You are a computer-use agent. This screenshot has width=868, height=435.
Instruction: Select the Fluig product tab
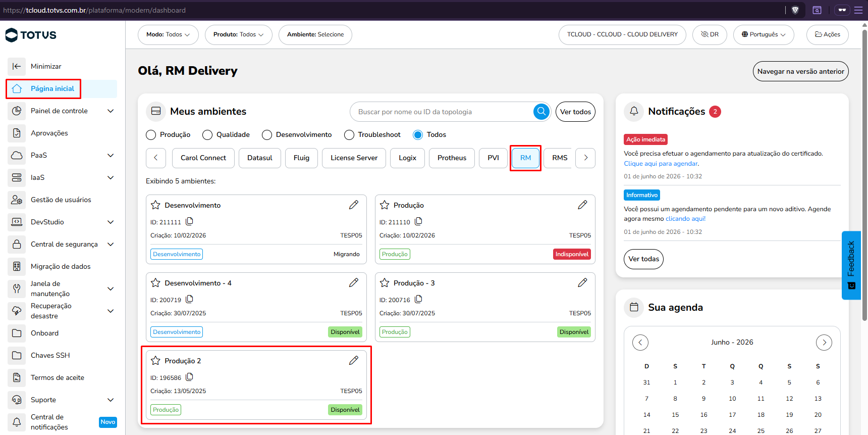[x=301, y=158]
